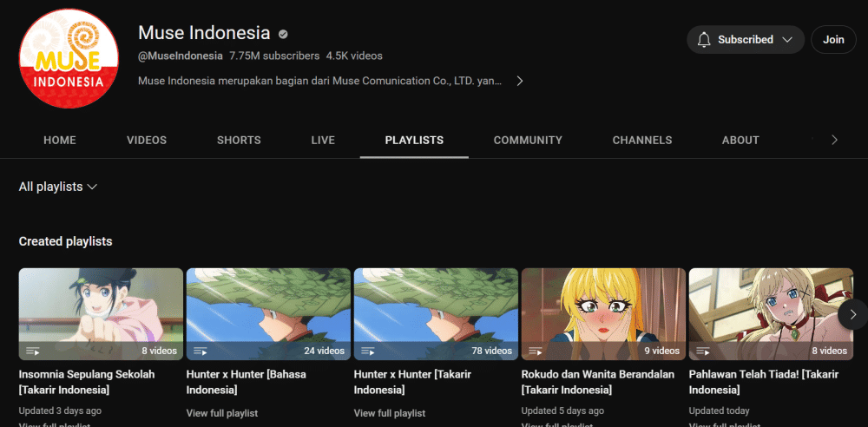The height and width of the screenshot is (427, 868).
Task: Click playlist icon on Pahlawan Telah Tiada thumbnail
Action: 703,351
